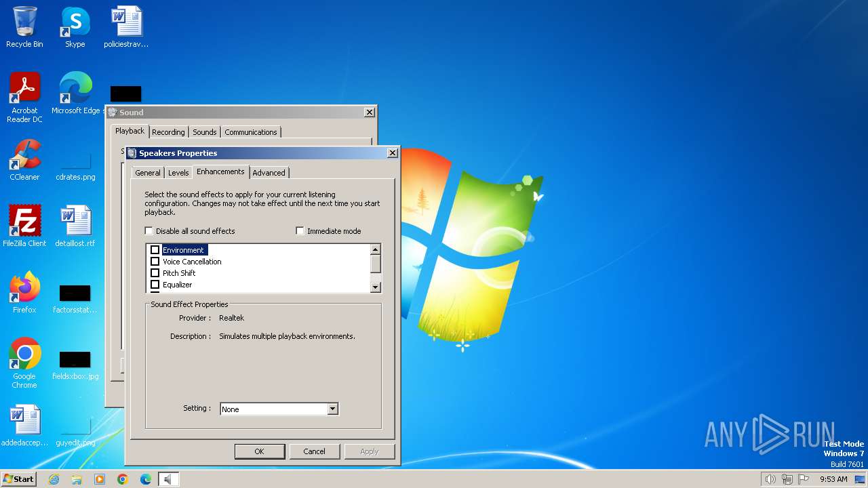Image resolution: width=868 pixels, height=488 pixels.
Task: Switch to the General tab
Action: click(148, 173)
